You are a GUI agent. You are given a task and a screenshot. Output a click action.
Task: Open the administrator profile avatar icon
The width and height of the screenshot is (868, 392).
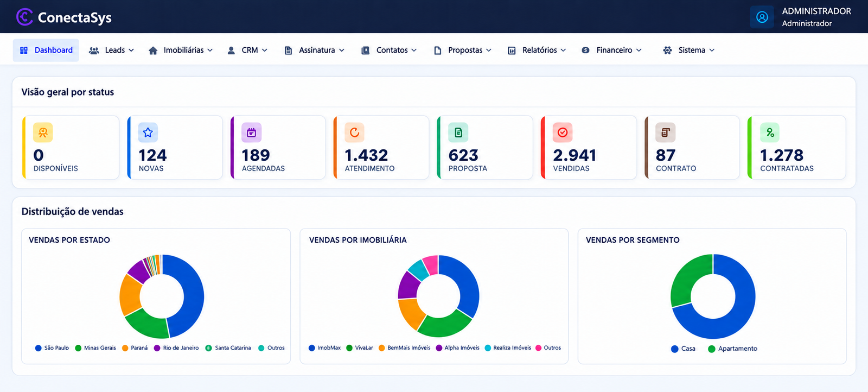point(762,17)
